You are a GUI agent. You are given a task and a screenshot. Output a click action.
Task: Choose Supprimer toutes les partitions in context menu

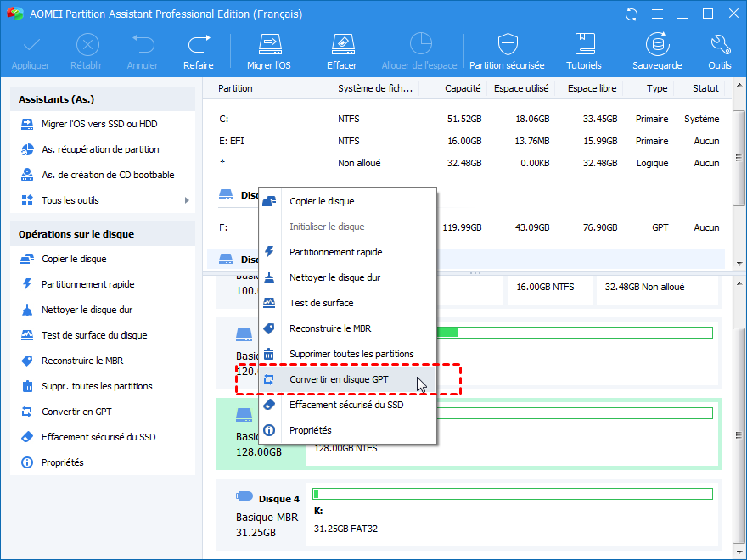(x=348, y=355)
